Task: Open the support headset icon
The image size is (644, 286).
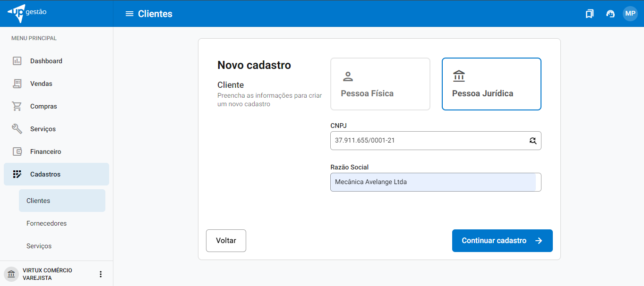Action: [x=610, y=14]
